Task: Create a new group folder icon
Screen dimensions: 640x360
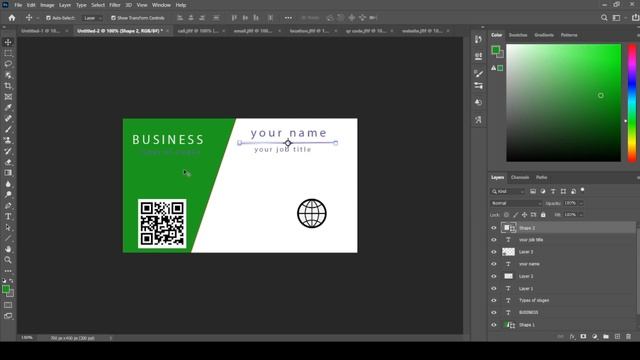Action: coord(606,337)
